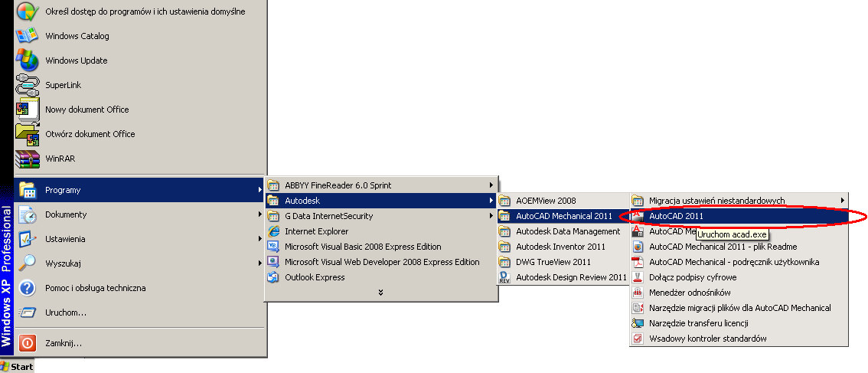Select 'AutoCAD Mechanical 2011 - plik Readme' text
Screen dimensions: 868x373
[723, 247]
